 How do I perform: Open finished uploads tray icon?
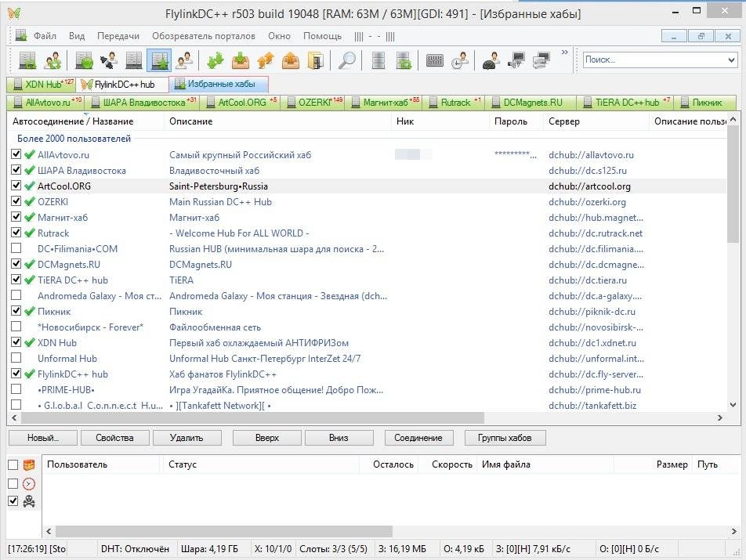tap(291, 60)
